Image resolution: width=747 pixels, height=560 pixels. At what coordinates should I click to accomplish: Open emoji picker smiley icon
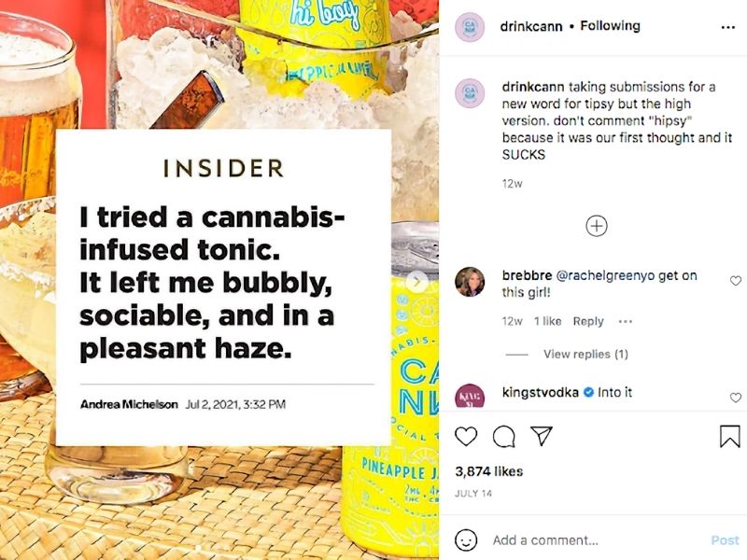[x=465, y=540]
